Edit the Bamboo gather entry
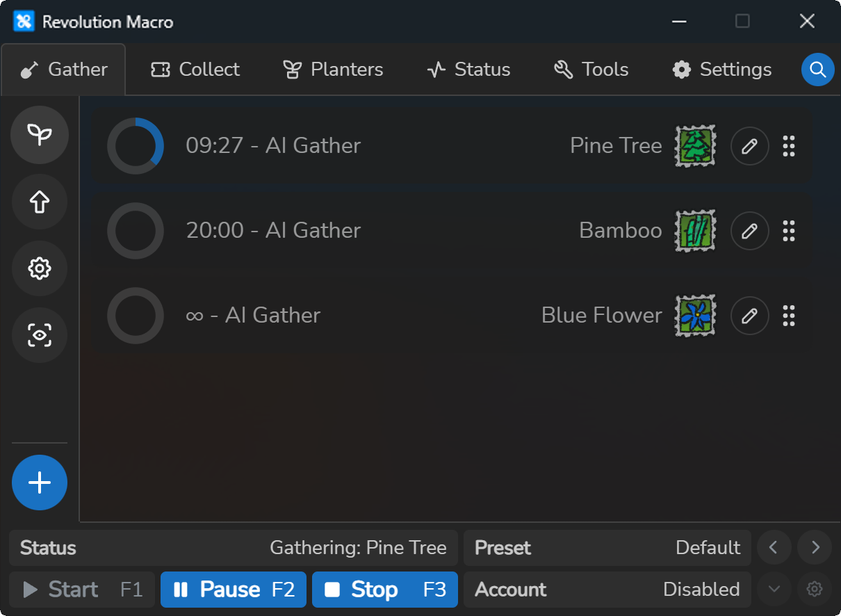The height and width of the screenshot is (616, 841). [x=750, y=231]
